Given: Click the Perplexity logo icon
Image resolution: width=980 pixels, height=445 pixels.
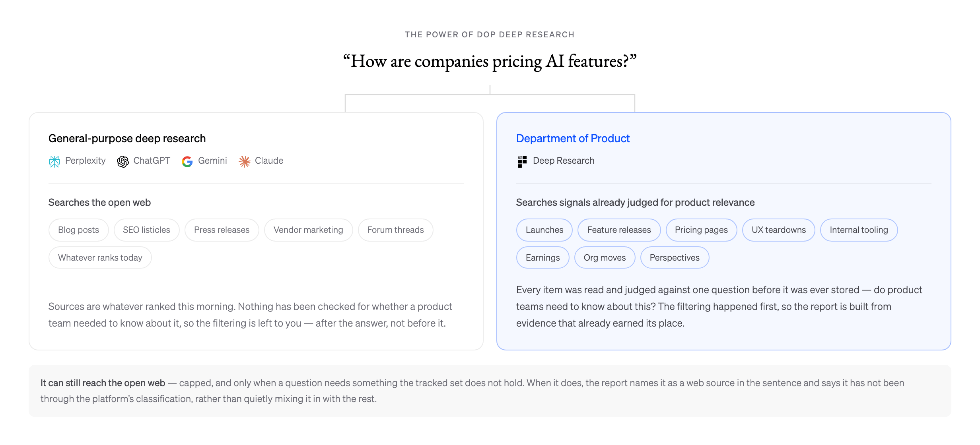Looking at the screenshot, I should pyautogui.click(x=54, y=161).
